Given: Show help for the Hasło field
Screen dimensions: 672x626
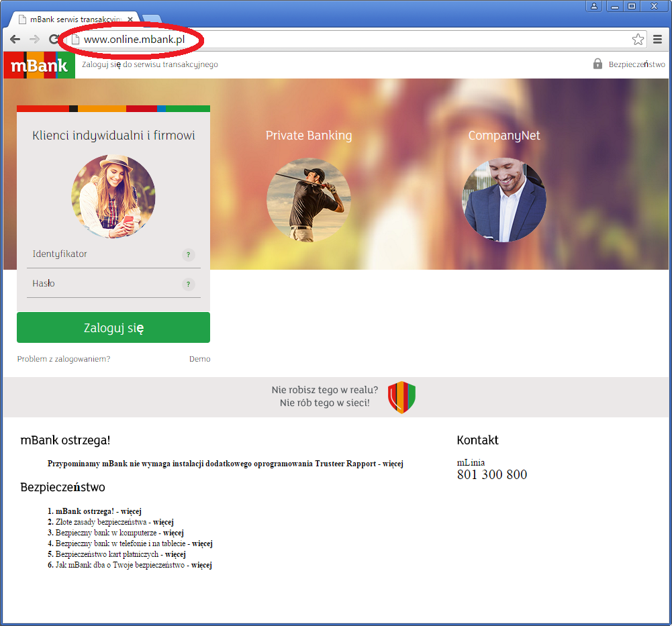Looking at the screenshot, I should pos(188,284).
